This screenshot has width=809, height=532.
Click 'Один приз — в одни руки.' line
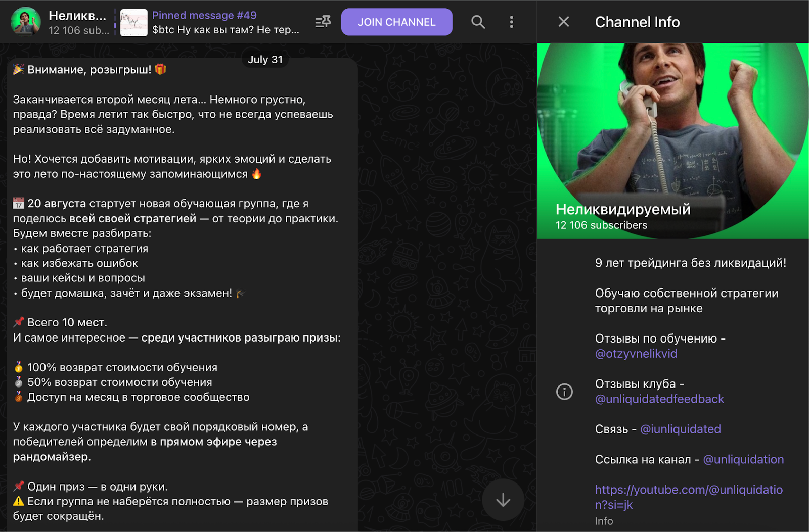91,487
